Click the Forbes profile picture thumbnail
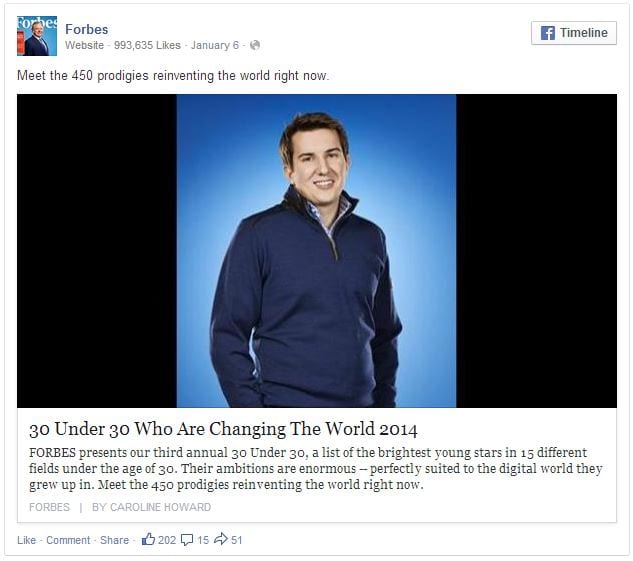This screenshot has height=561, width=633. coord(37,36)
